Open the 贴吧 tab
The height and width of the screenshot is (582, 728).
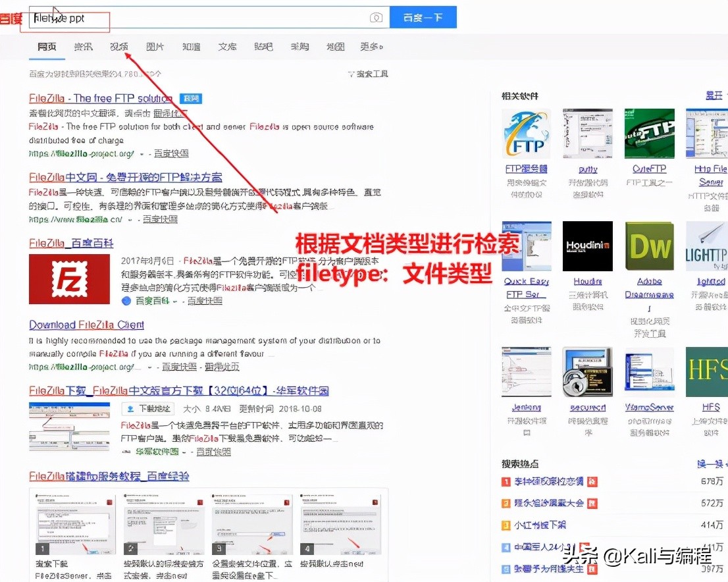click(263, 47)
